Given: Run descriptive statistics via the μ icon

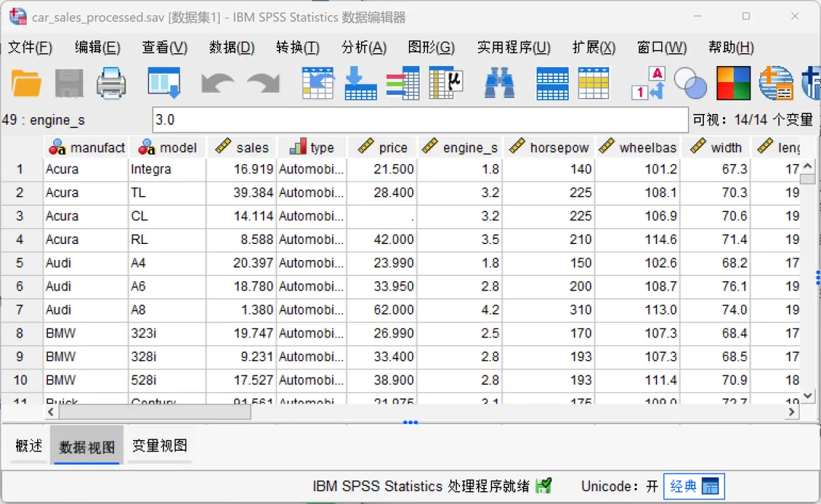Looking at the screenshot, I should click(x=445, y=83).
